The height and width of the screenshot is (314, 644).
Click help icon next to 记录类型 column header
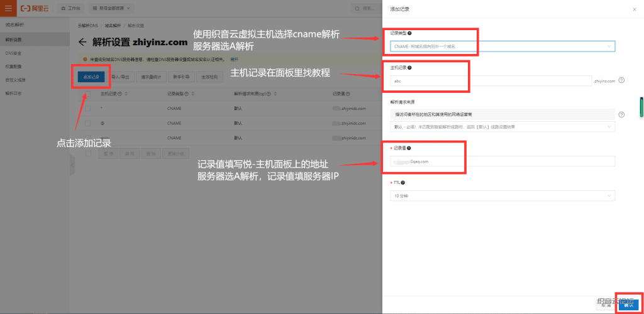[x=186, y=94]
